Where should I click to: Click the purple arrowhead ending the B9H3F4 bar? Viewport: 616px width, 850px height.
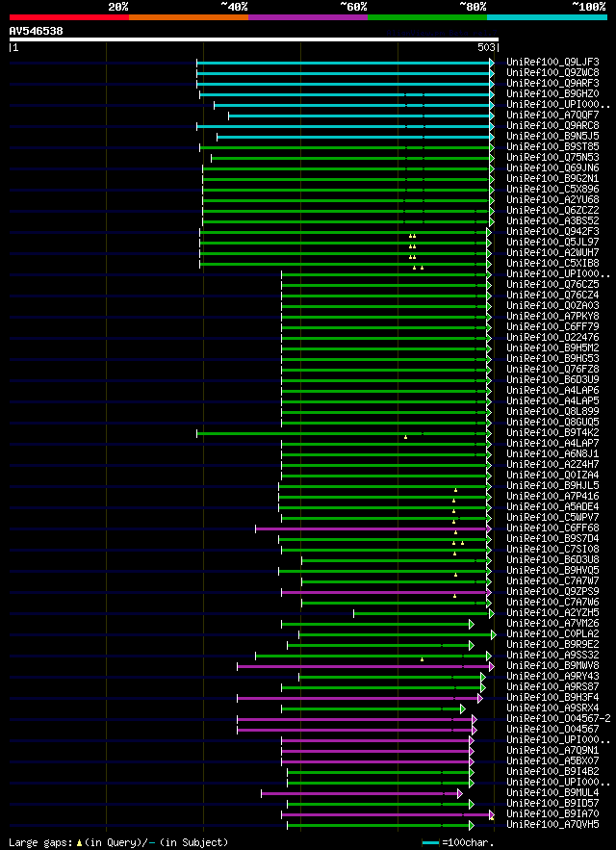[x=480, y=699]
